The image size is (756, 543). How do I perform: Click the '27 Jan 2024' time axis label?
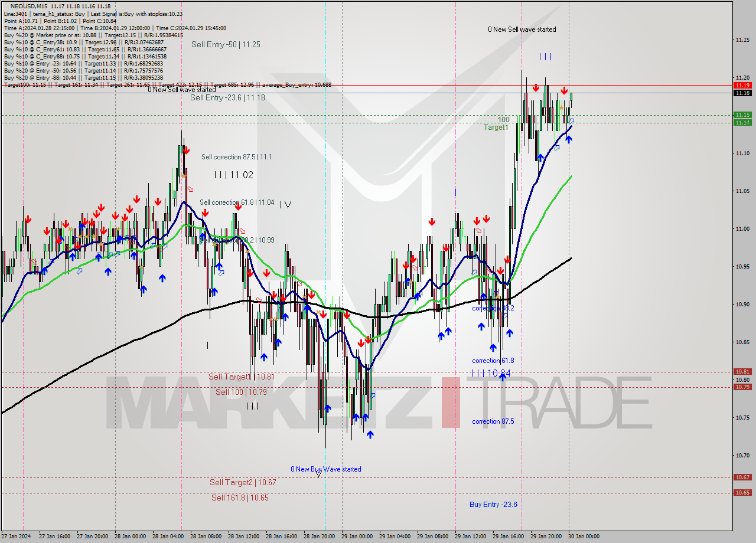click(15, 537)
